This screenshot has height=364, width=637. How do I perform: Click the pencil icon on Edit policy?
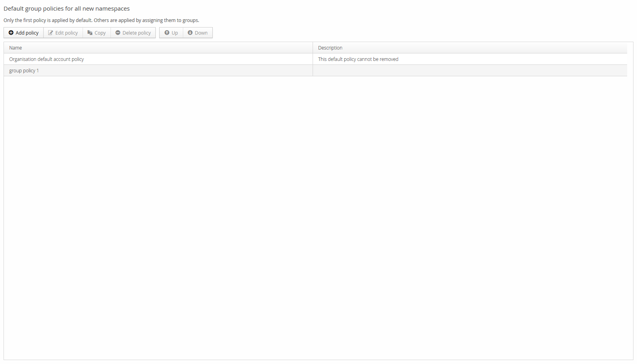pyautogui.click(x=50, y=33)
